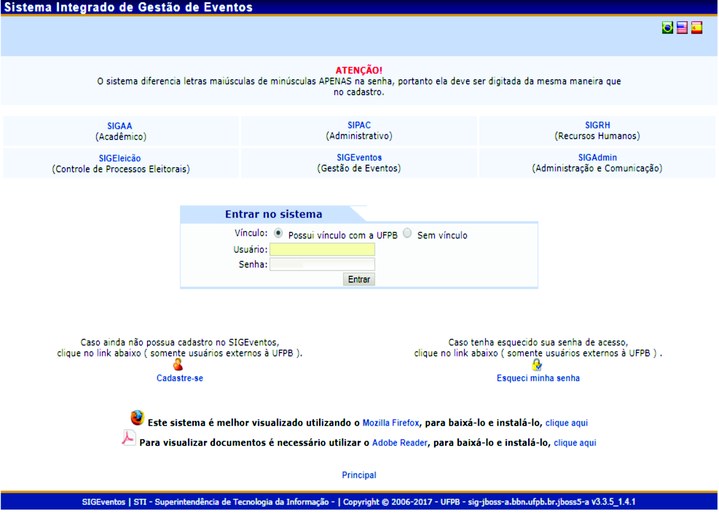Focus the Senha password field
This screenshot has height=513, width=719.
pyautogui.click(x=321, y=265)
